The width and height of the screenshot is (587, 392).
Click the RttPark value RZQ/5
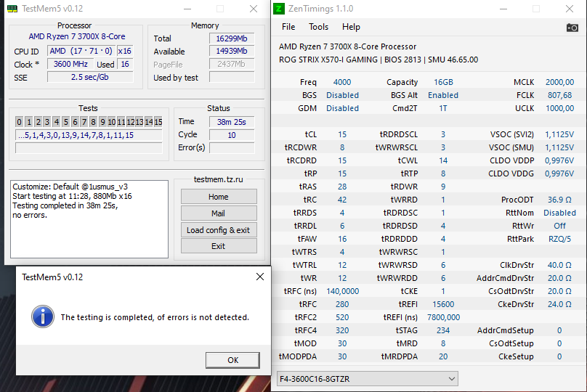coord(559,239)
